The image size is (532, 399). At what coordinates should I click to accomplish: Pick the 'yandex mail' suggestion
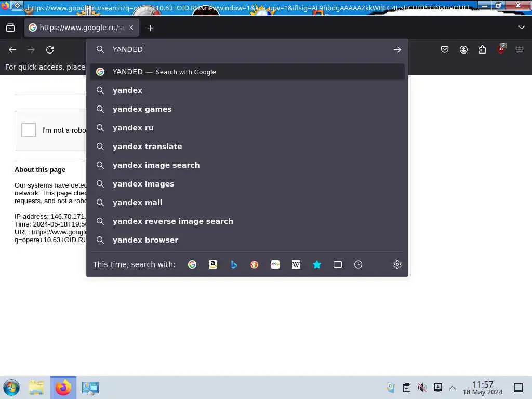point(247,203)
